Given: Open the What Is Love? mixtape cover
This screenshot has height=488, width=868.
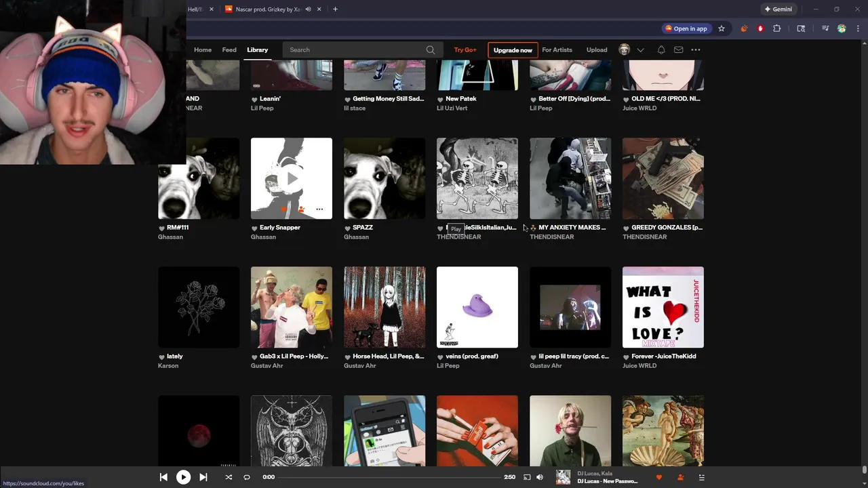Looking at the screenshot, I should 663,307.
